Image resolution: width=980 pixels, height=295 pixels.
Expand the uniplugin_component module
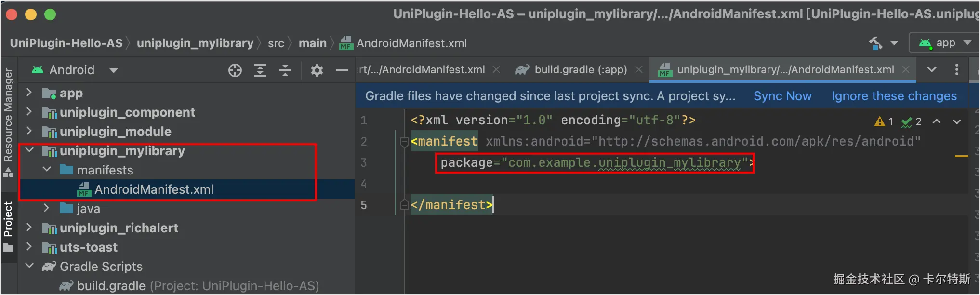[x=29, y=112]
